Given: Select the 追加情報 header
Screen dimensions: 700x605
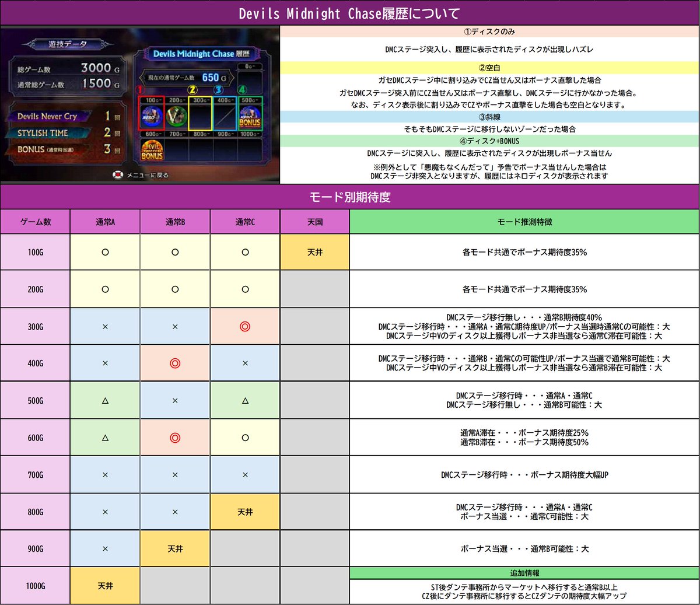Looking at the screenshot, I should pyautogui.click(x=524, y=573).
